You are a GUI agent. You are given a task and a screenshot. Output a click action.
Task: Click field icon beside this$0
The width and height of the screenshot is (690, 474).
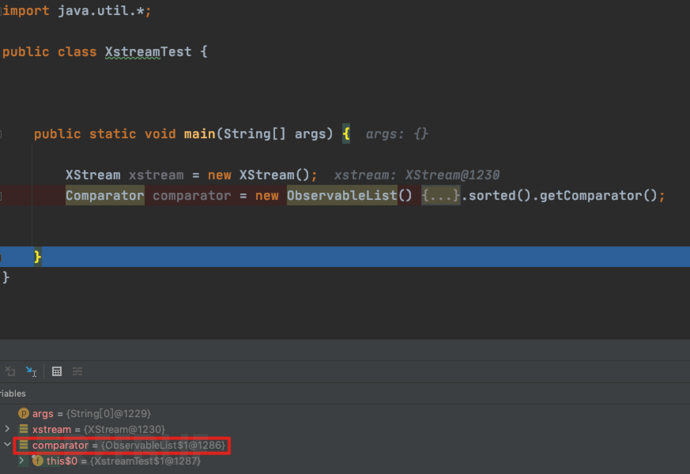37,461
